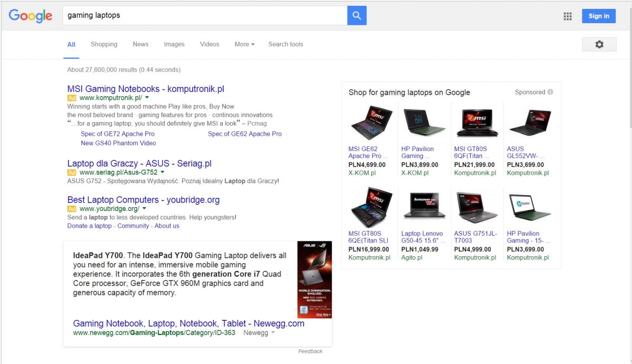
Task: Open MSI GE62 Apache Pro product link
Action: click(368, 153)
